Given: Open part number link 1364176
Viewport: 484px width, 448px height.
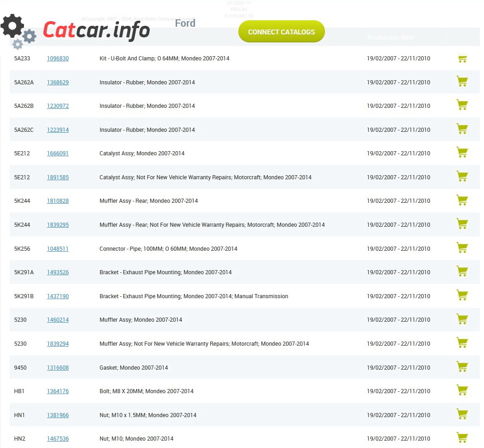Looking at the screenshot, I should 58,391.
